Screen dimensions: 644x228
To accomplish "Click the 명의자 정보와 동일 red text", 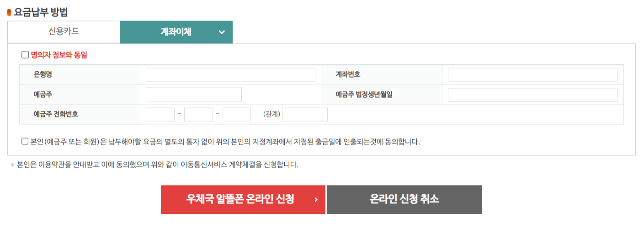I will 59,55.
